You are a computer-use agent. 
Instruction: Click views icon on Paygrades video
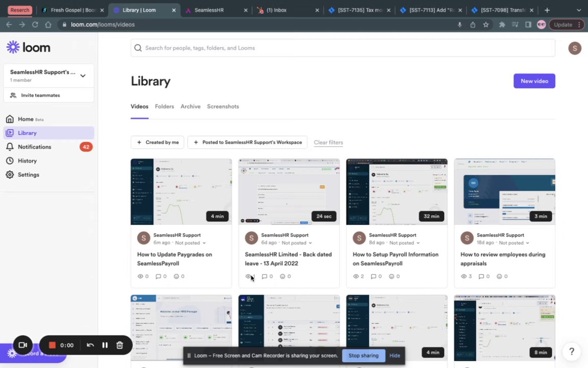[x=140, y=277]
